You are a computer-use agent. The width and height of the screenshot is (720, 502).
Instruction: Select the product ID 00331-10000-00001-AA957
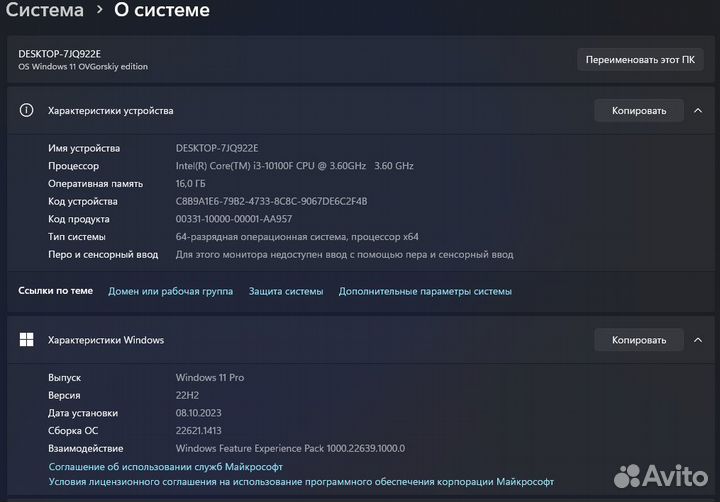pyautogui.click(x=234, y=219)
